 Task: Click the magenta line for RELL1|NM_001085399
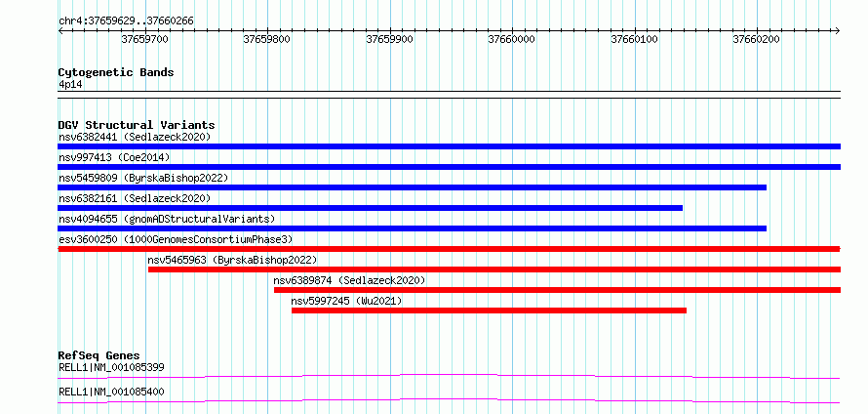click(449, 376)
